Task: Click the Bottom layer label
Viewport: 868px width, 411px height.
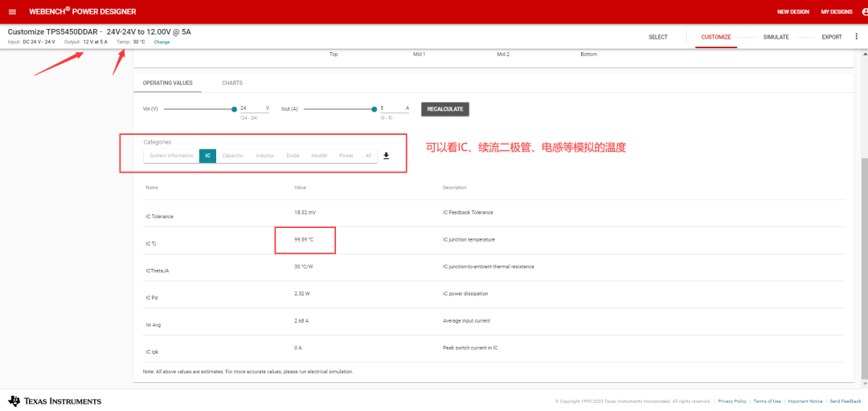Action: (x=589, y=55)
